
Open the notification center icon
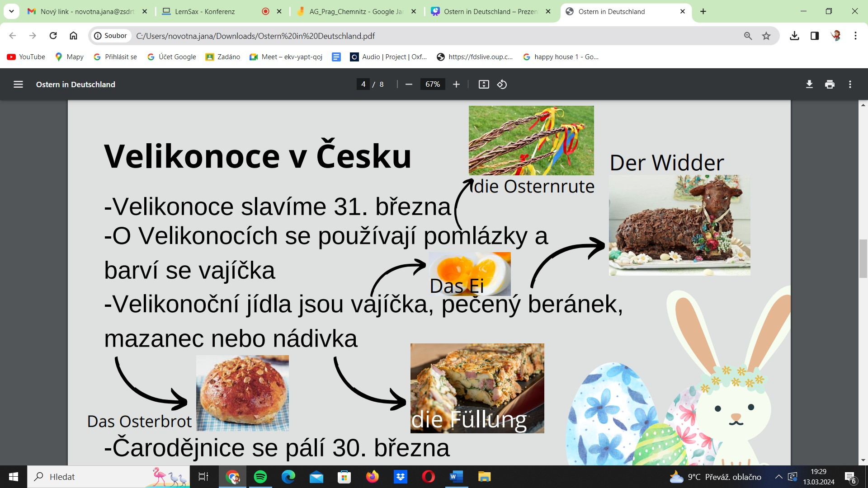(850, 477)
